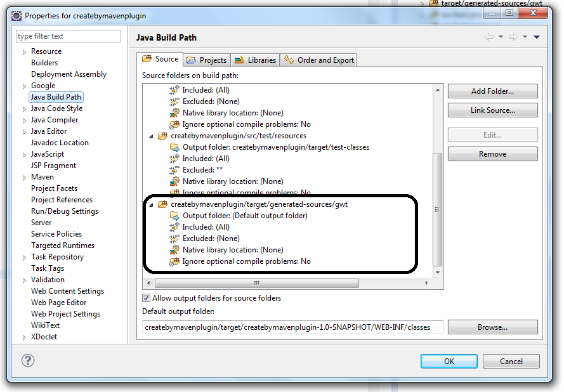Select Deployment Assembly in the sidebar
This screenshot has width=564, height=392.
pos(69,74)
